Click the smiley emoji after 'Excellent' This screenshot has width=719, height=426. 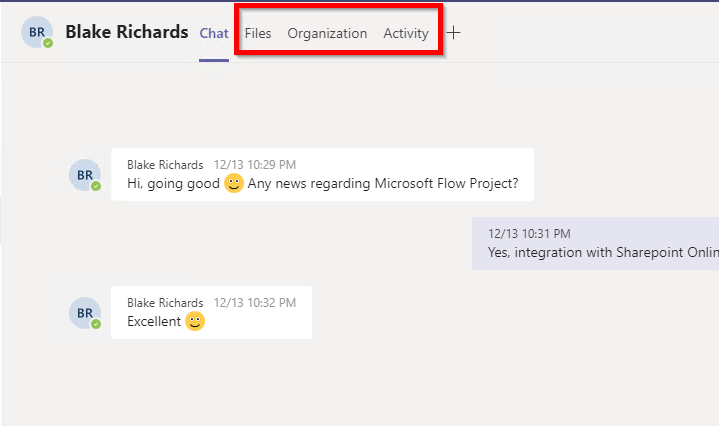(195, 321)
